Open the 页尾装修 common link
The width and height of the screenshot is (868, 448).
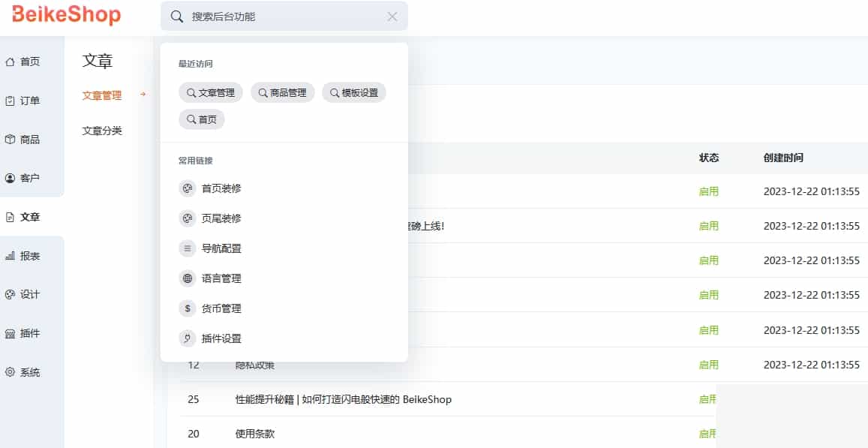pyautogui.click(x=221, y=218)
